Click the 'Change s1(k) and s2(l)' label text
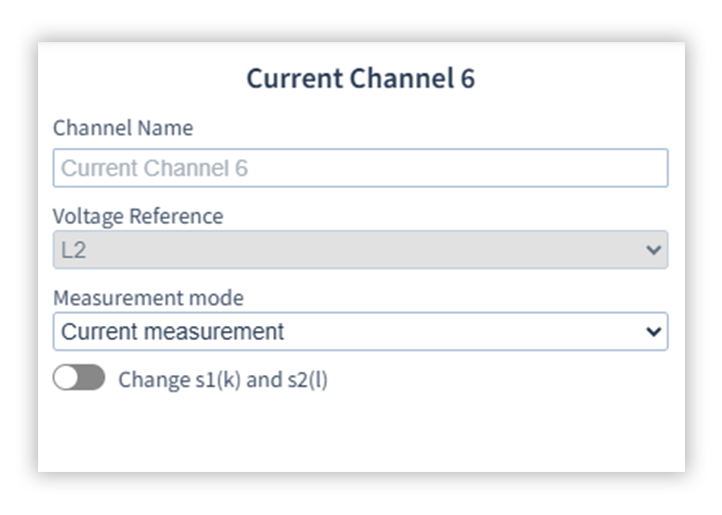The height and width of the screenshot is (515, 722). click(x=222, y=380)
